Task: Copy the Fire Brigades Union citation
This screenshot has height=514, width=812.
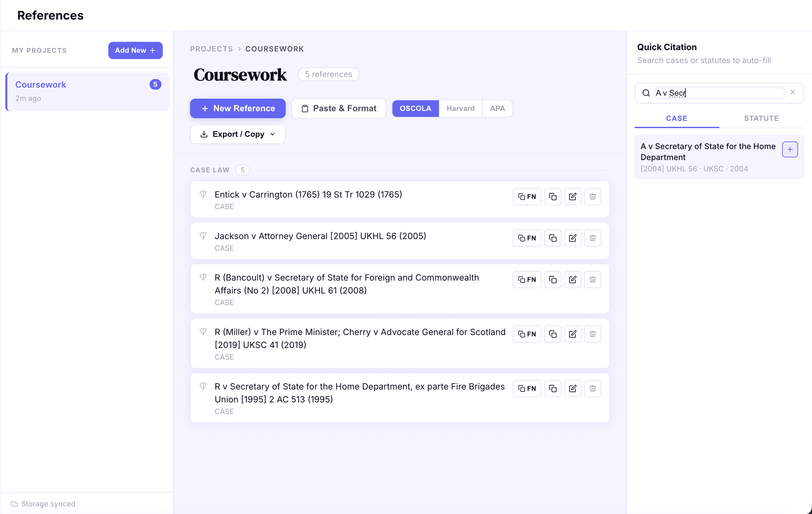Action: pyautogui.click(x=552, y=388)
